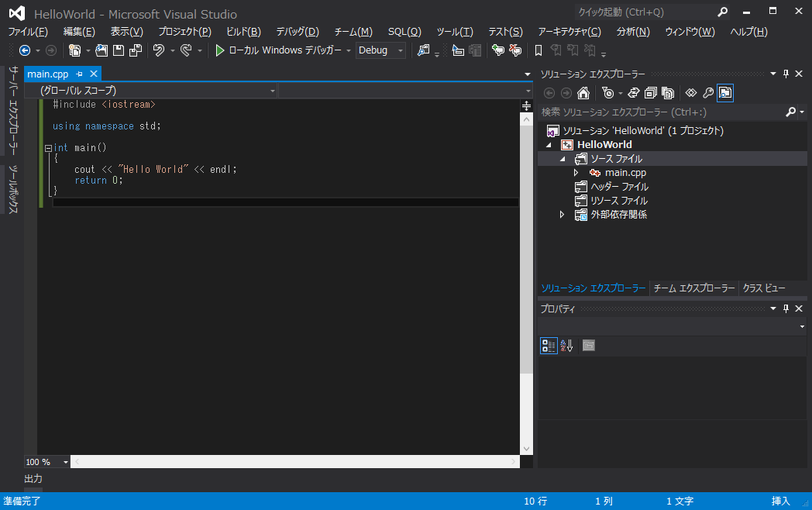Screen dimensions: 812x510
Task: Open the 100% editor zoom control
Action: (45, 461)
